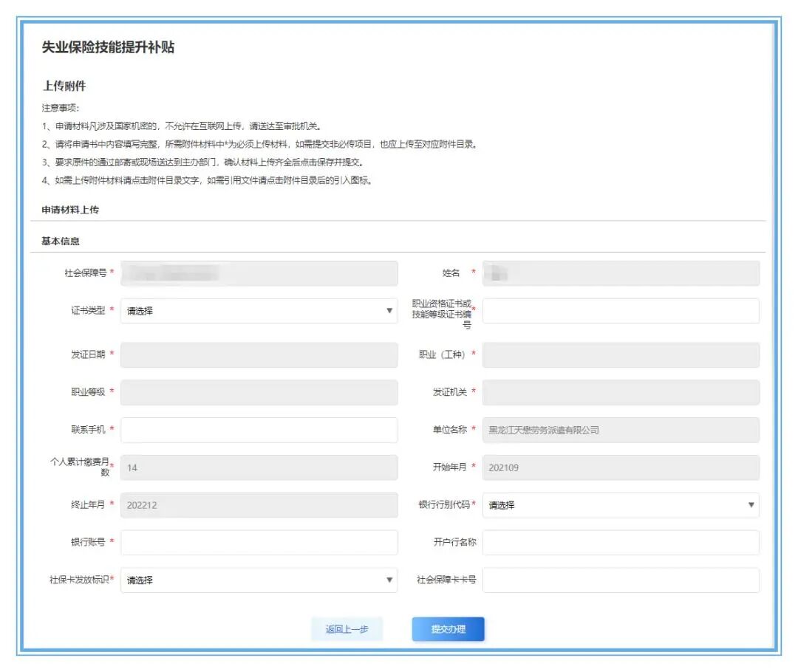Screen dimensions: 798x672
Task: Click notice line 3 about 要求原件
Action: point(203,162)
